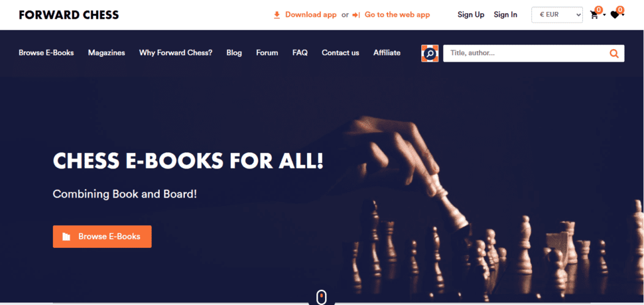The width and height of the screenshot is (644, 305).
Task: Open the Forum menu item
Action: pyautogui.click(x=267, y=53)
